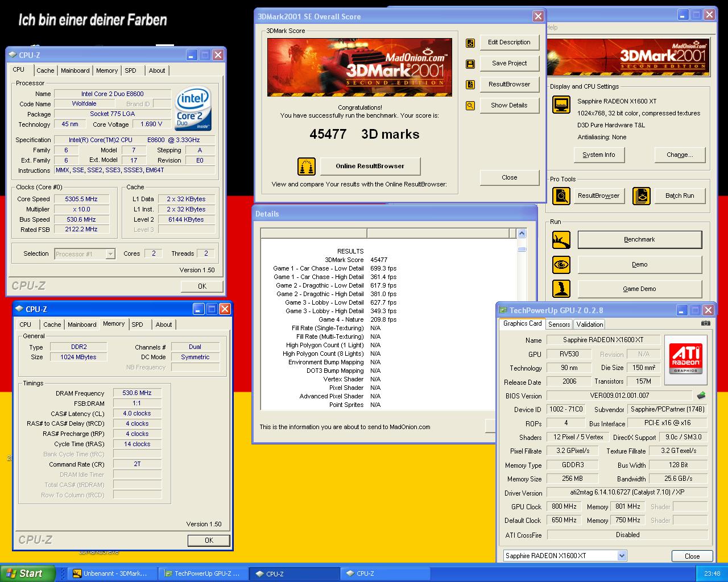This screenshot has height=582, width=728.
Task: Click the DRAM Frequency 530.6 MHz field
Action: point(137,393)
